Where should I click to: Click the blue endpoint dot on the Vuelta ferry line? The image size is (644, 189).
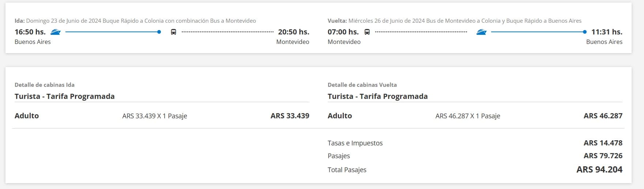click(585, 32)
